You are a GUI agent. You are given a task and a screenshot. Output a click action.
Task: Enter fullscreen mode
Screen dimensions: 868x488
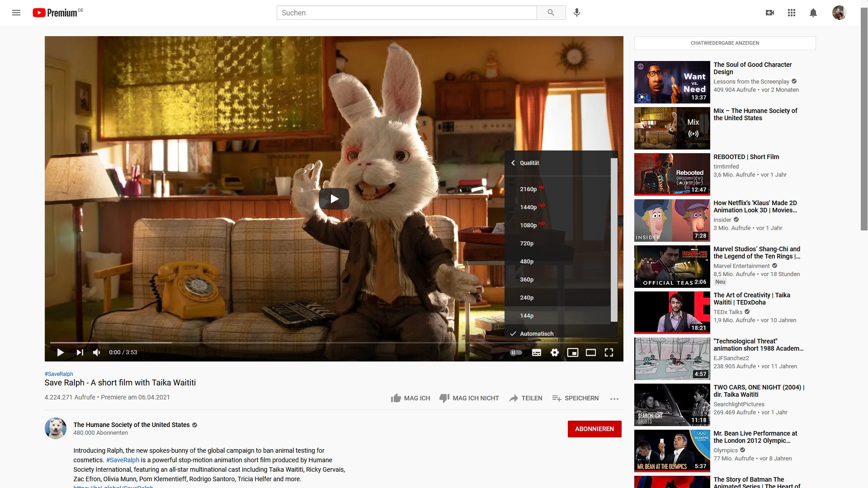pyautogui.click(x=609, y=352)
